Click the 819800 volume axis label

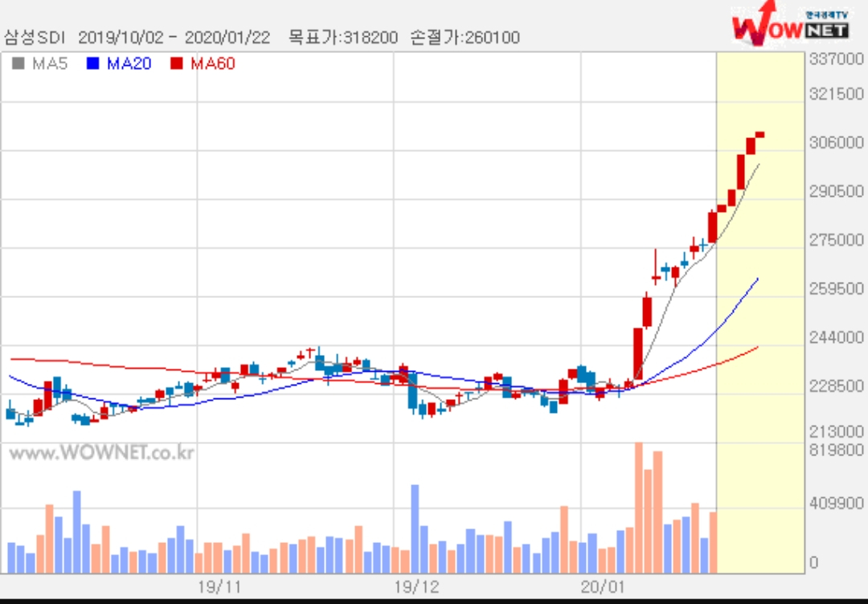click(836, 450)
